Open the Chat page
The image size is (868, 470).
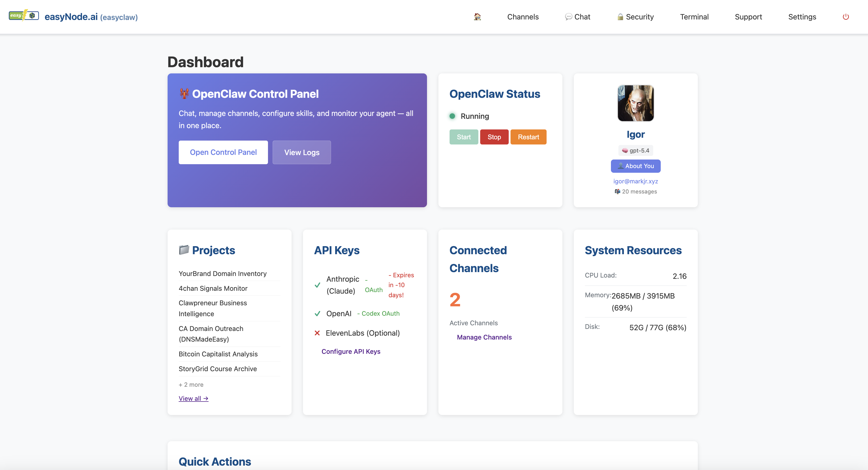tap(577, 17)
